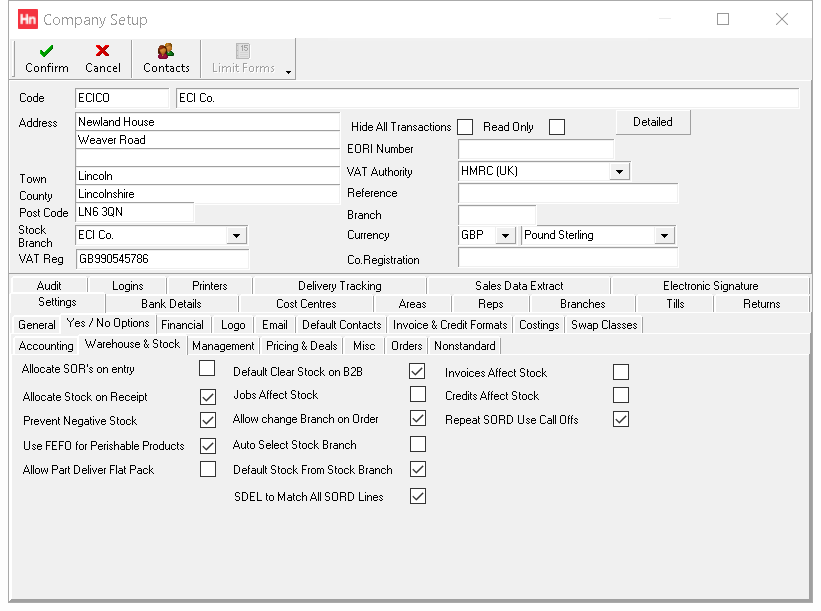Tick the Read Only checkbox
This screenshot has width=821, height=611.
tap(557, 127)
